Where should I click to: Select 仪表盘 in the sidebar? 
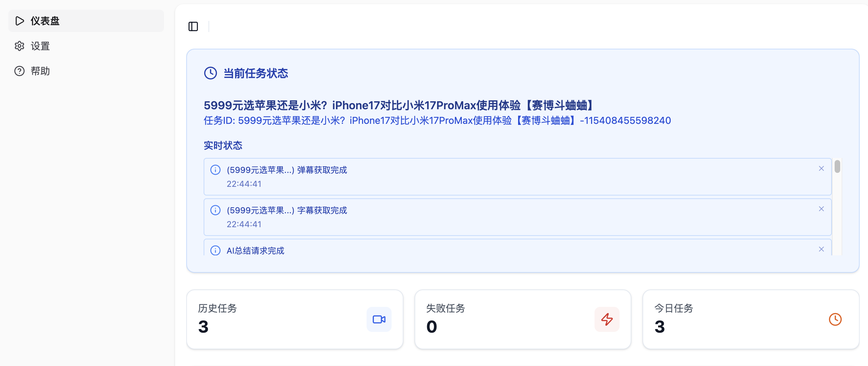tap(45, 21)
